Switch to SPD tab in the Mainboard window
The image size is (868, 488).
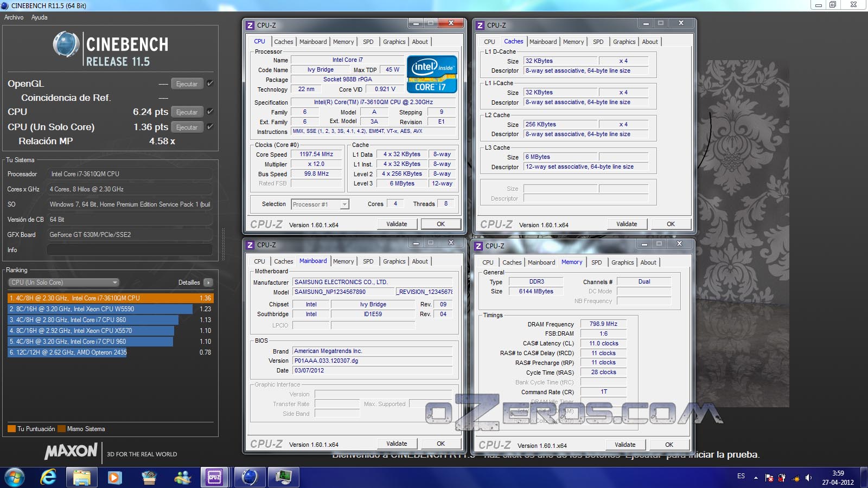pyautogui.click(x=368, y=261)
